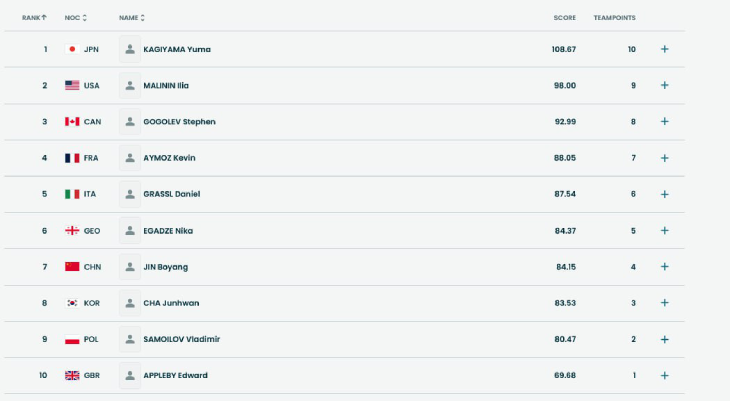Screen dimensions: 730x401
Task: Click Japan flag icon beside JPN
Action: click(x=72, y=49)
